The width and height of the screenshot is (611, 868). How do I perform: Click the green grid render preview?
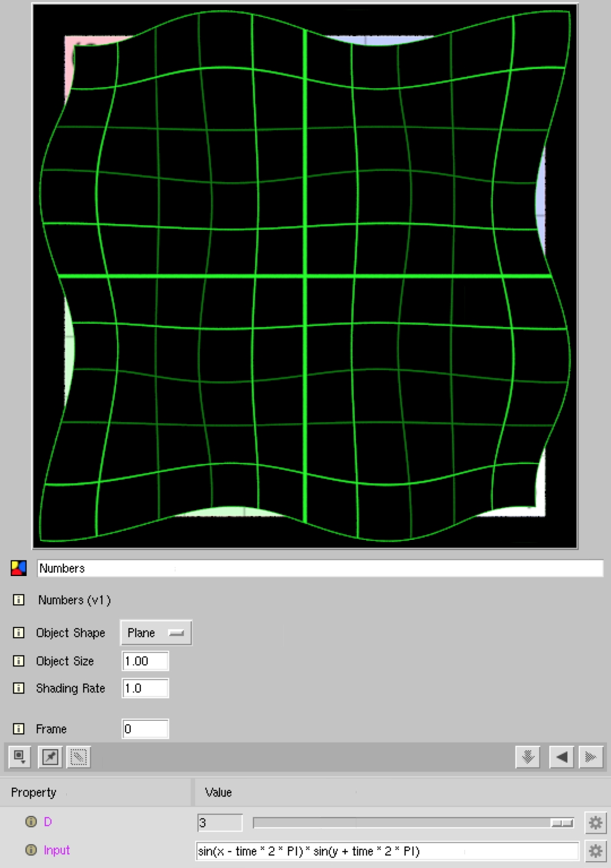point(305,276)
